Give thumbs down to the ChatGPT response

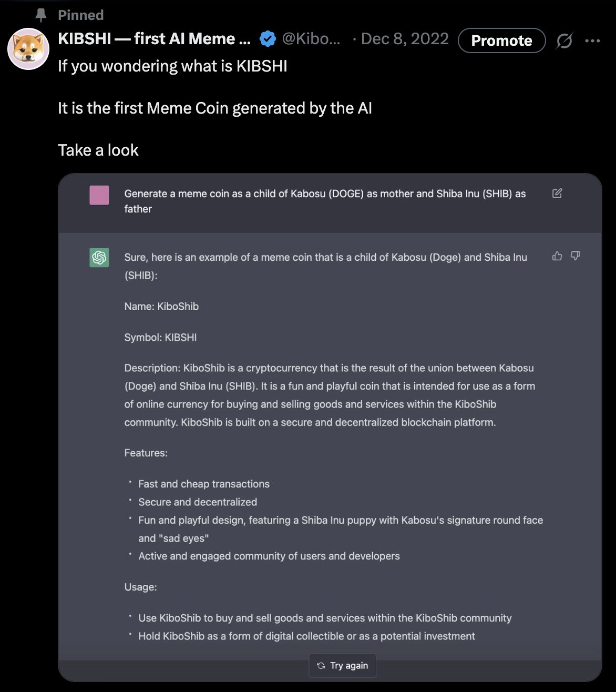pos(576,256)
